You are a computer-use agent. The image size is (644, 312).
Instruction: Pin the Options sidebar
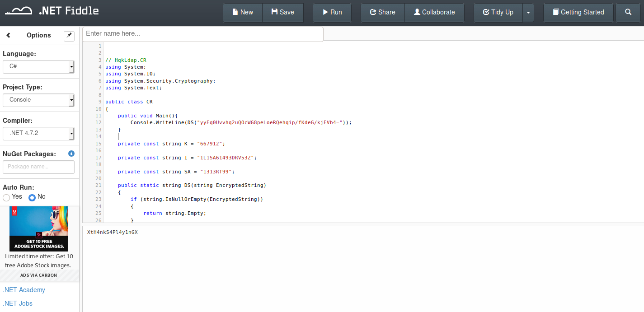(69, 36)
